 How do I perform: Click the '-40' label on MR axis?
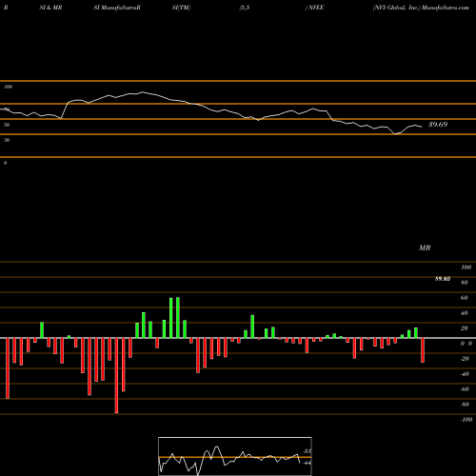(x=465, y=374)
